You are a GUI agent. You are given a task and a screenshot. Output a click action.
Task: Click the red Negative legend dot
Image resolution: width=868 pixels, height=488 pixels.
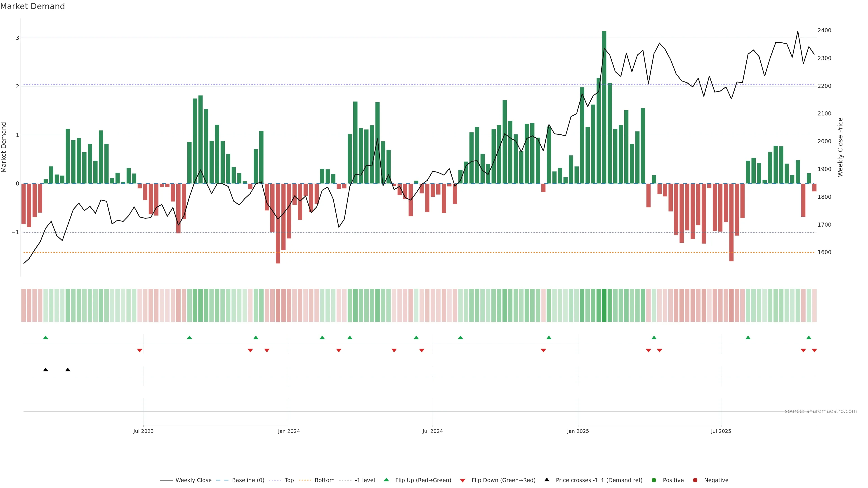coord(695,480)
